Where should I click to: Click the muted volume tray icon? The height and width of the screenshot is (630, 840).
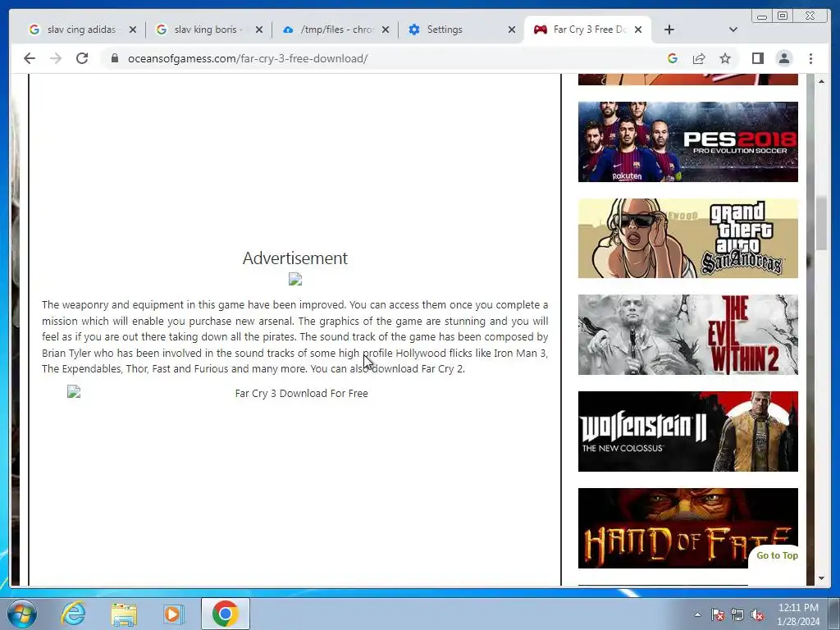coord(757,615)
